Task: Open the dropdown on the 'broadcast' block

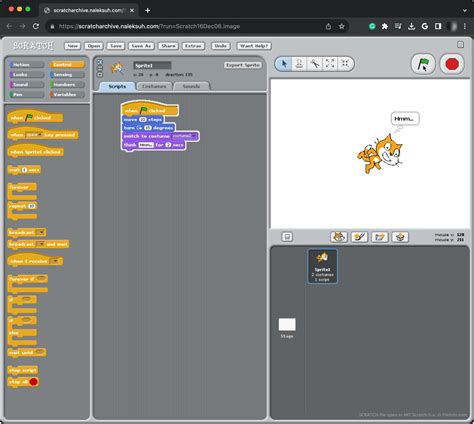Action: pos(41,232)
